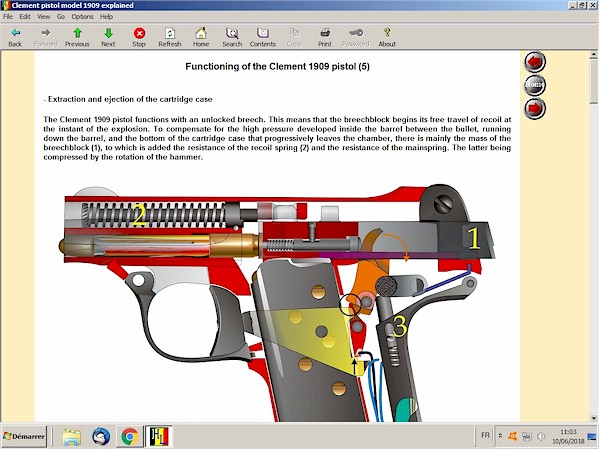Open the View menu
This screenshot has height=450, width=600.
point(43,16)
